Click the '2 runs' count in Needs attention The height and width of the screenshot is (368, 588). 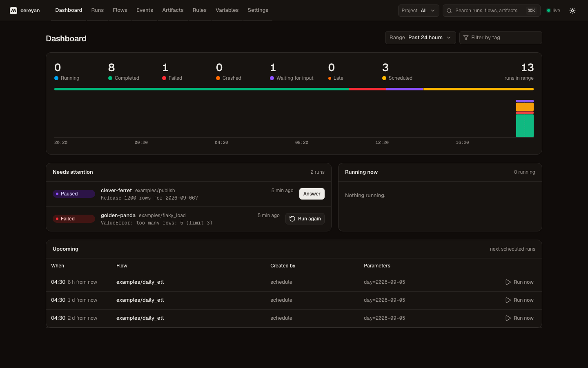click(317, 172)
